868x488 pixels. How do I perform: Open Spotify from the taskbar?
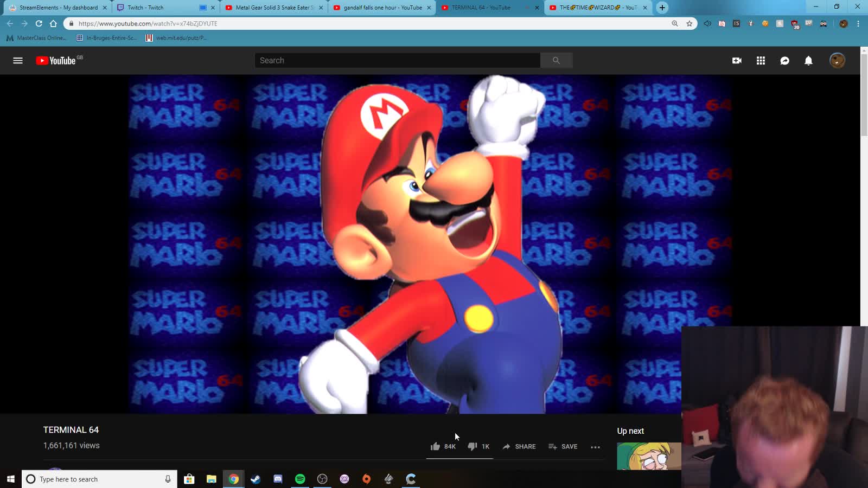tap(300, 479)
